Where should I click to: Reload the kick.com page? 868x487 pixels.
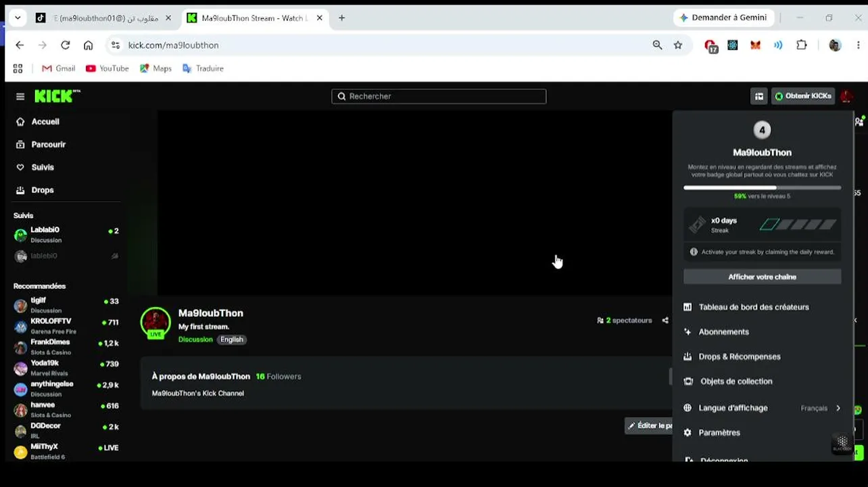(66, 45)
